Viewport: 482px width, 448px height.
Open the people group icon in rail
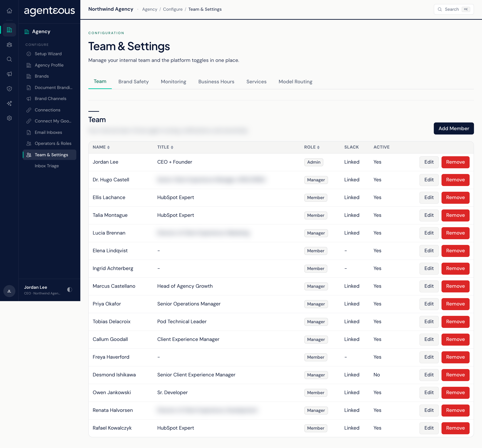pyautogui.click(x=9, y=44)
